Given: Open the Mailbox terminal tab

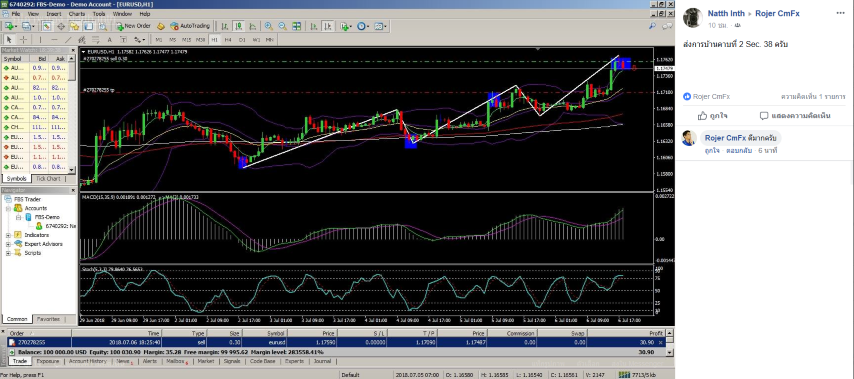Looking at the screenshot, I should click(x=176, y=361).
